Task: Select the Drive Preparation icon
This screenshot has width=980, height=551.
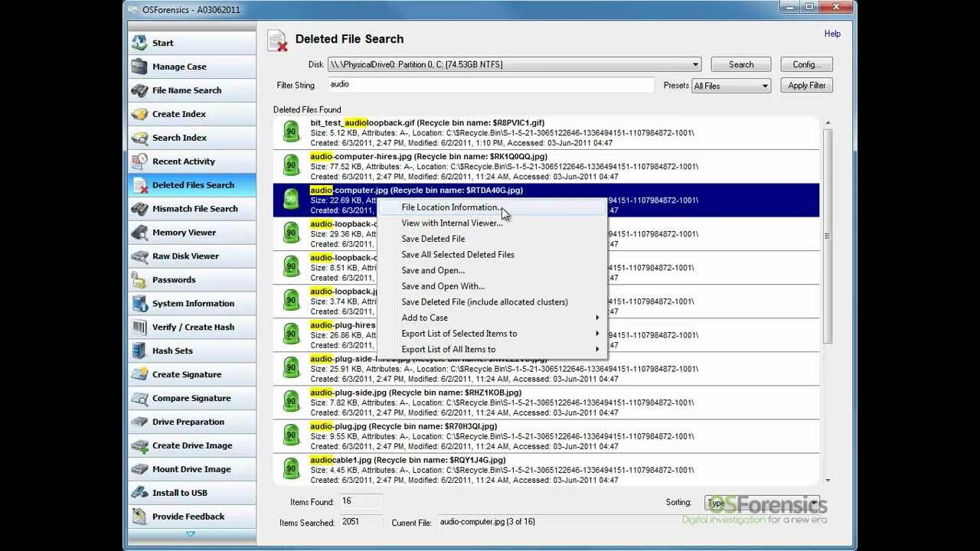Action: click(x=139, y=422)
